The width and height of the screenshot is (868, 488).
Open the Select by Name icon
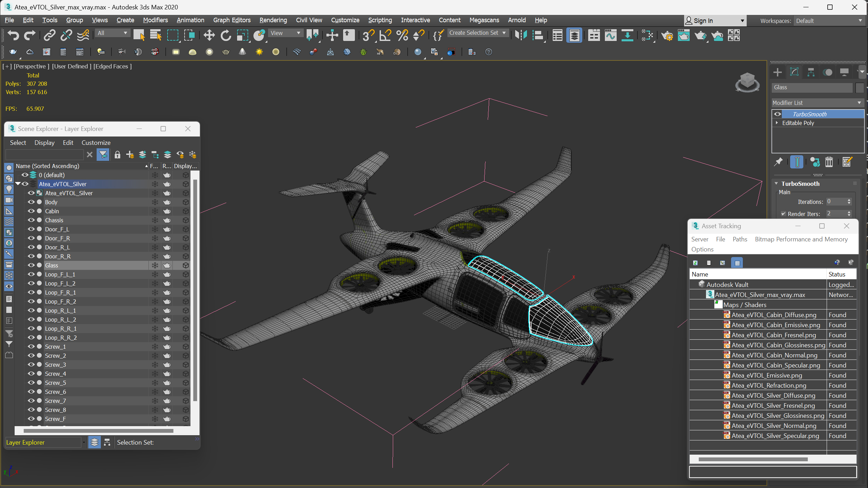(x=155, y=35)
